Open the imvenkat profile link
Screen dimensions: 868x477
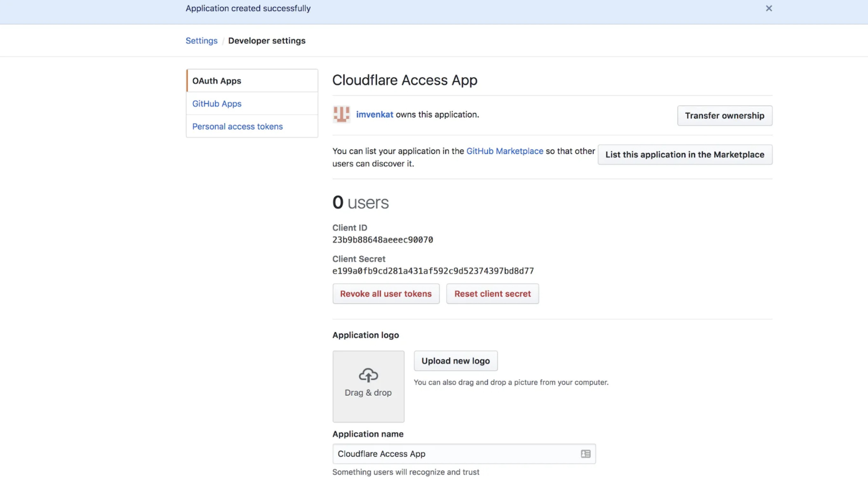click(x=374, y=115)
